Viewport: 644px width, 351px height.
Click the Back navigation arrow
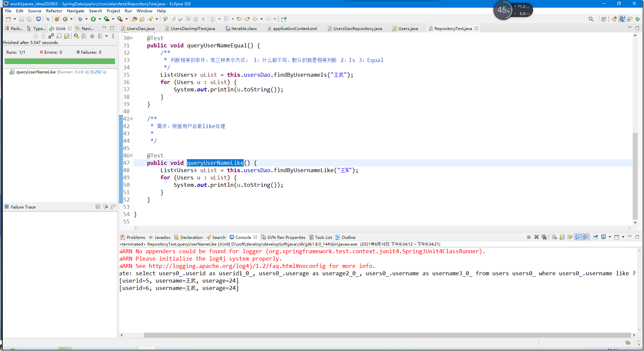point(255,19)
